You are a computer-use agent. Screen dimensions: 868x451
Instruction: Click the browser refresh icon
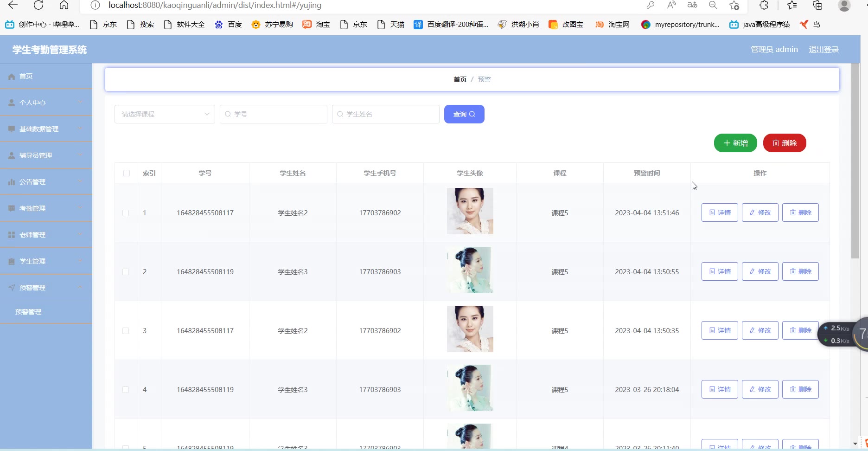[38, 5]
